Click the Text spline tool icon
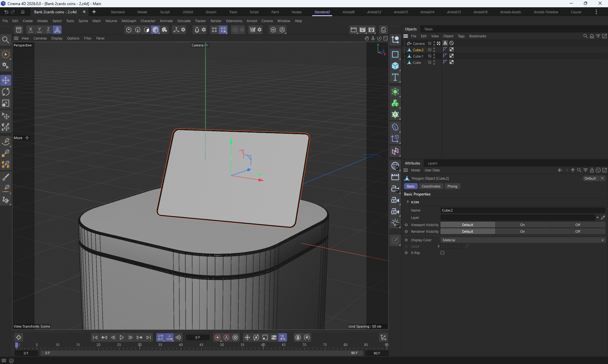Image resolution: width=608 pixels, height=364 pixels. click(x=395, y=77)
